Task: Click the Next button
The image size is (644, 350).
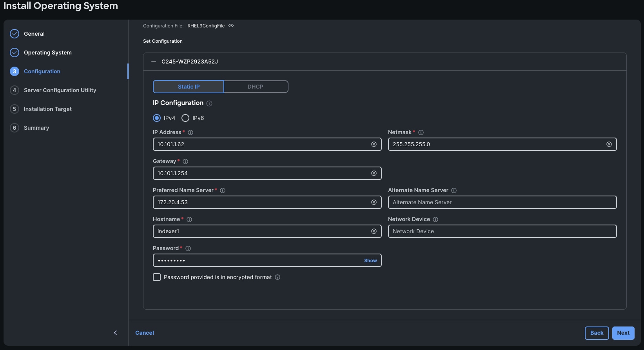Action: click(623, 333)
